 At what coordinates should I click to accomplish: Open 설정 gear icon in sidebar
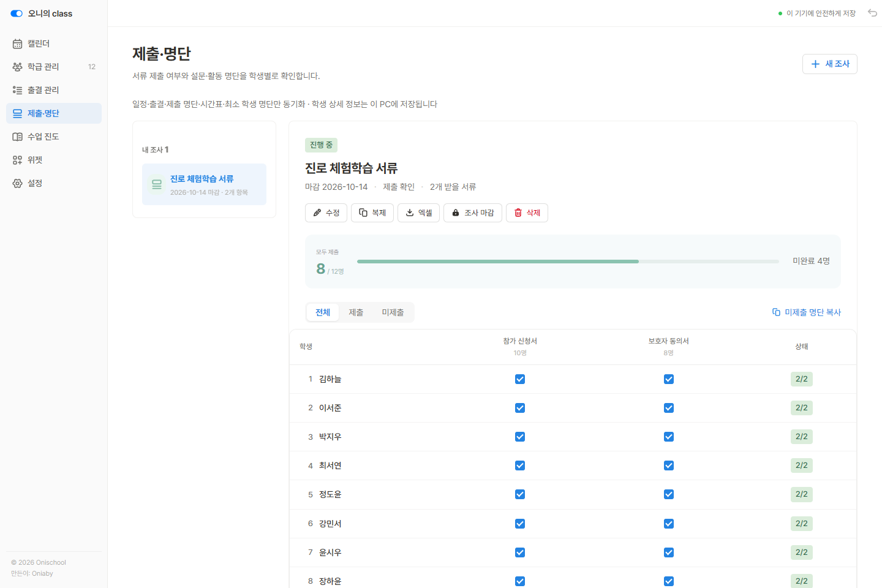pos(17,183)
